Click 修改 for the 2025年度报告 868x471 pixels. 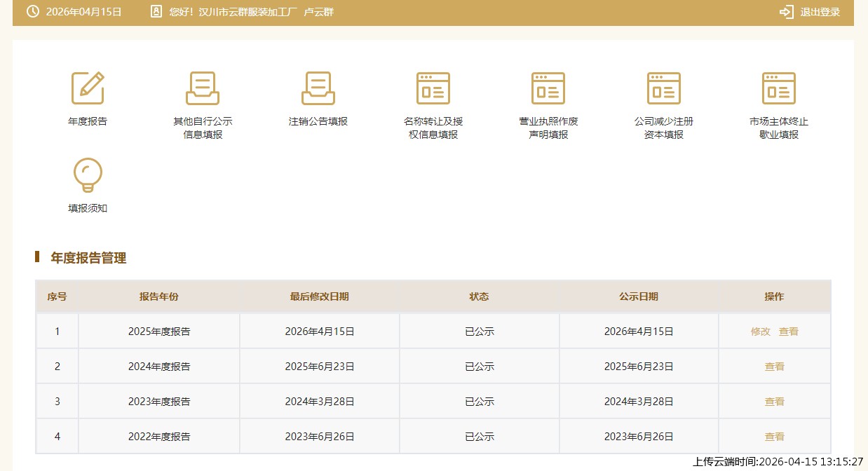(x=760, y=332)
